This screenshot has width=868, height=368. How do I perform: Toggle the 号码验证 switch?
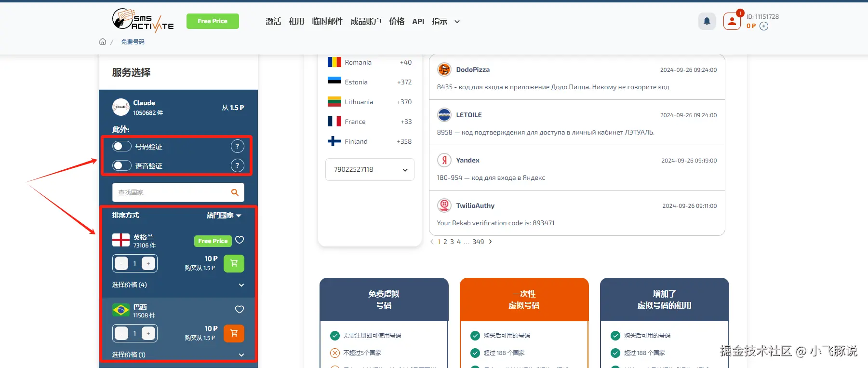pyautogui.click(x=122, y=146)
